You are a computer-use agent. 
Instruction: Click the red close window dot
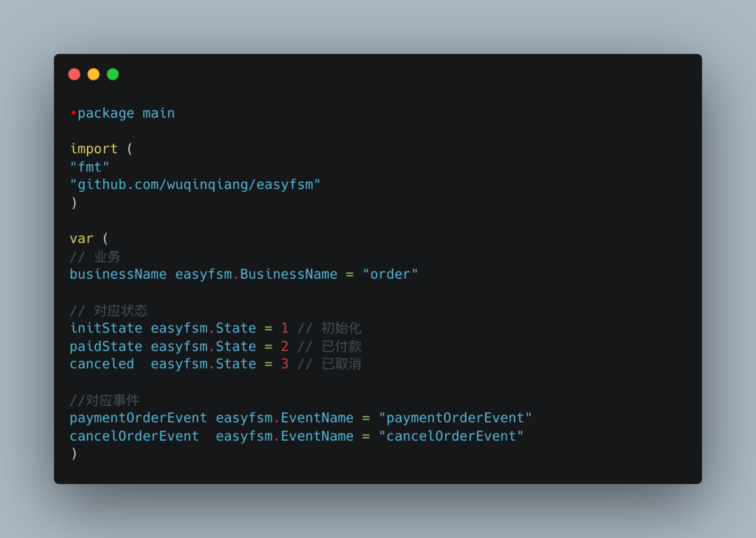tap(74, 74)
